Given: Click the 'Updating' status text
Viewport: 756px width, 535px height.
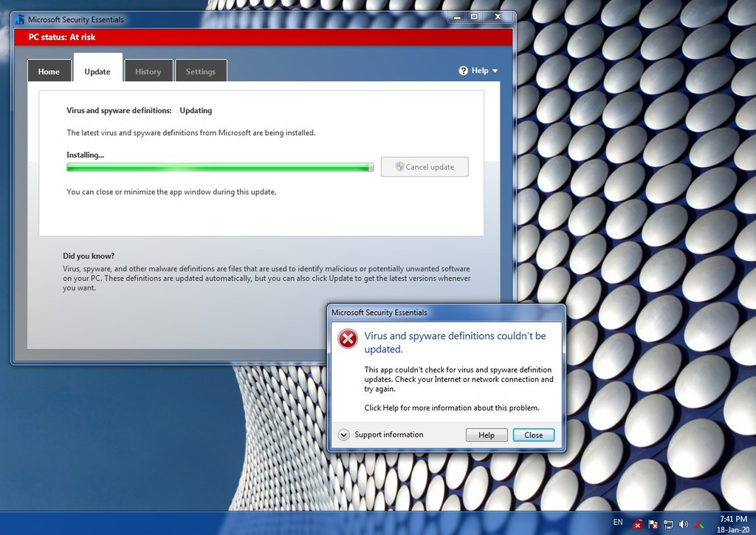Looking at the screenshot, I should pyautogui.click(x=196, y=111).
